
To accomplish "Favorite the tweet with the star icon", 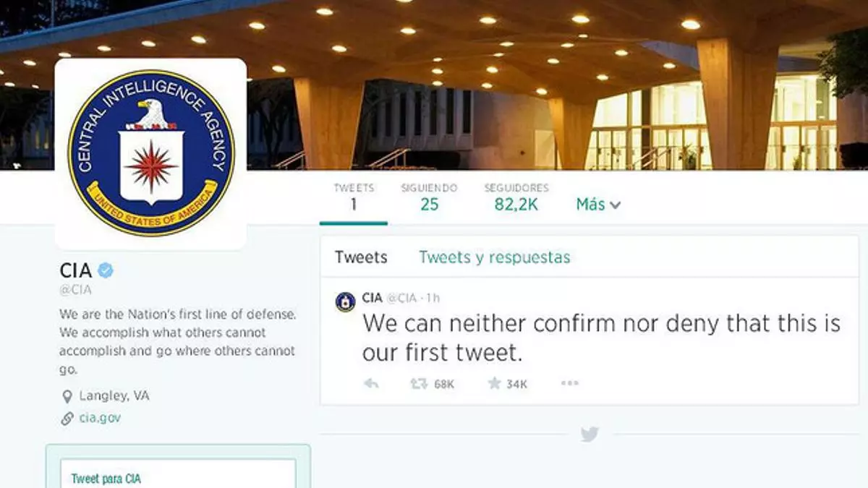I will [x=494, y=383].
